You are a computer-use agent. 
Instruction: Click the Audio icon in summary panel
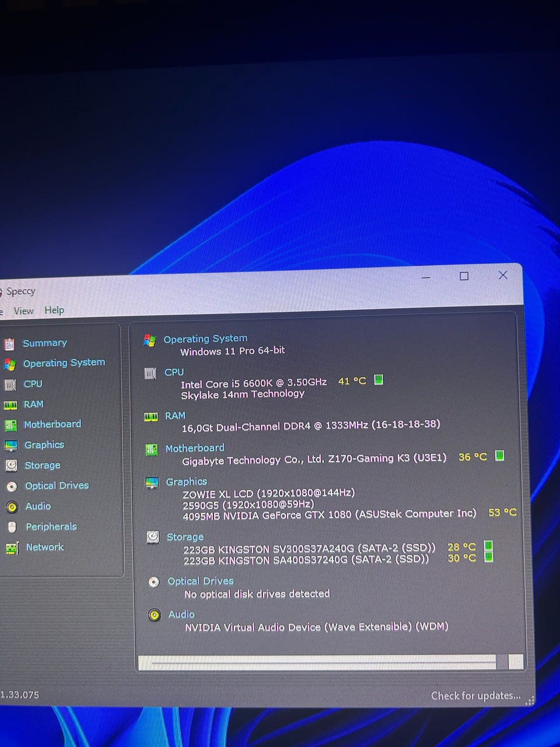(155, 615)
